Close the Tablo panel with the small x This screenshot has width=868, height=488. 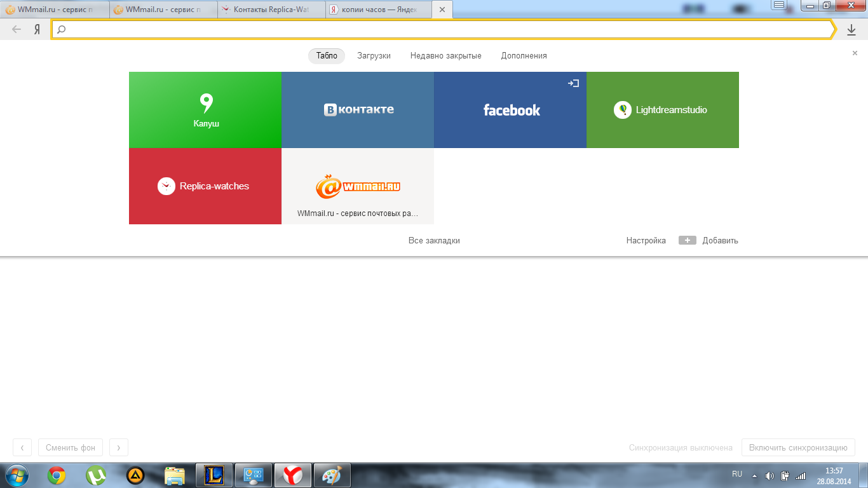coord(855,53)
